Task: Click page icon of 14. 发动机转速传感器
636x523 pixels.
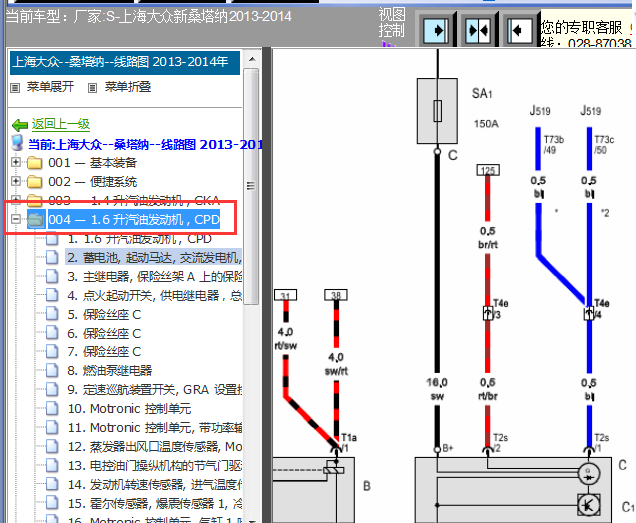Action: 52,484
